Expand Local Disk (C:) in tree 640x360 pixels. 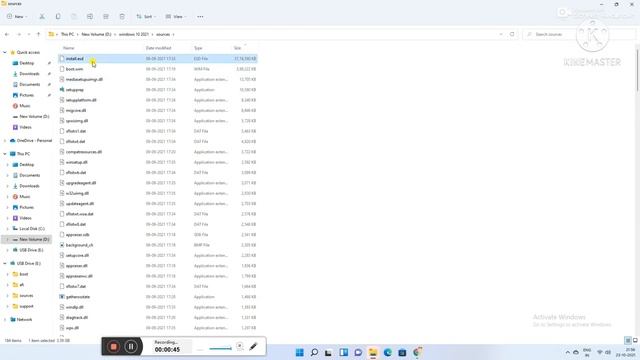[7, 229]
